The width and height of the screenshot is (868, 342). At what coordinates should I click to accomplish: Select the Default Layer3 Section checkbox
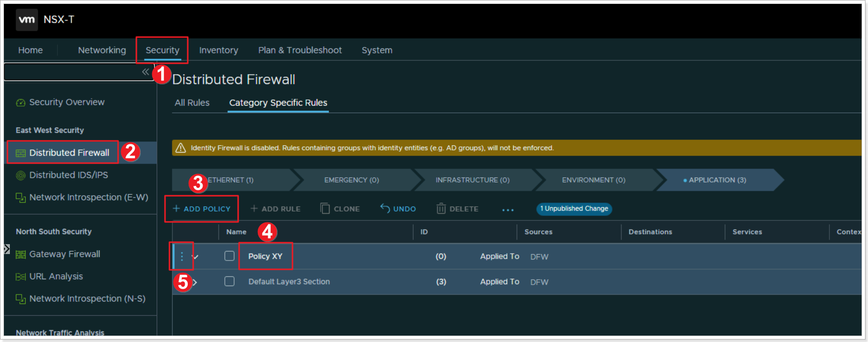click(229, 281)
